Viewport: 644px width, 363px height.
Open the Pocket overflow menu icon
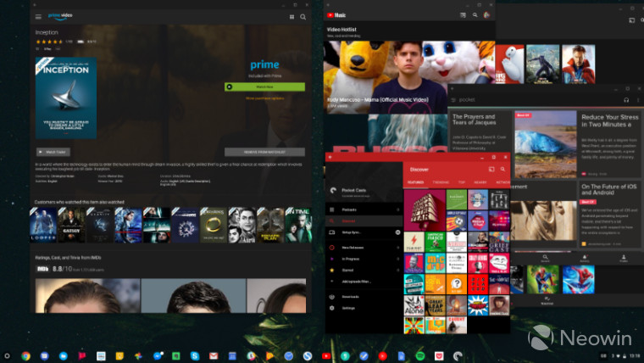[638, 100]
